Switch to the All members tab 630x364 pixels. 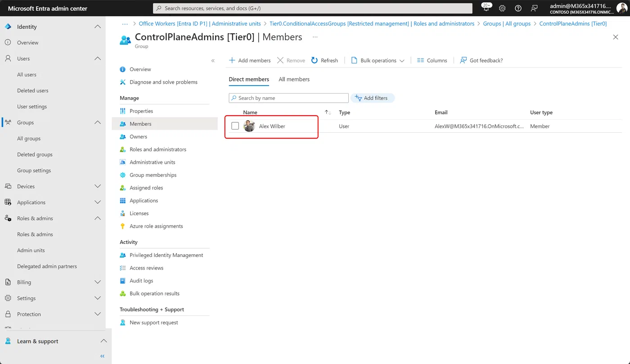coord(294,79)
